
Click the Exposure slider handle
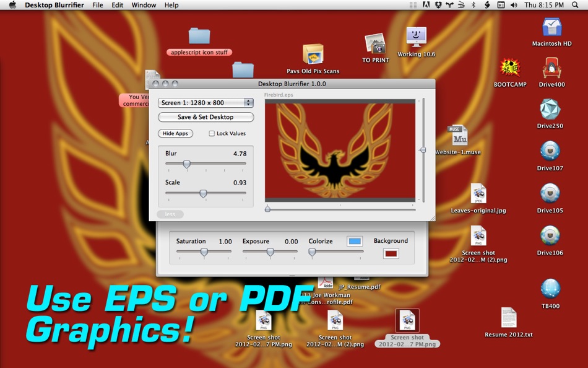tap(270, 252)
